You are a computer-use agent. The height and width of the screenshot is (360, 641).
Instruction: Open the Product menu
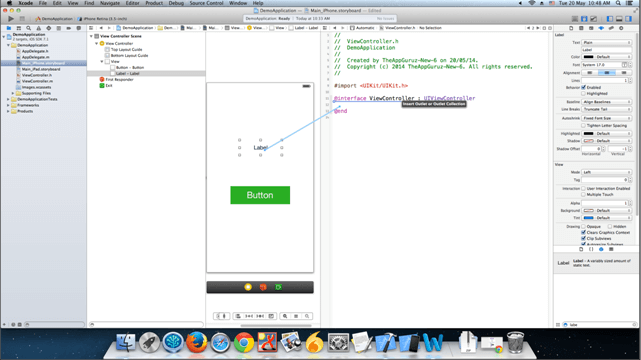click(154, 3)
